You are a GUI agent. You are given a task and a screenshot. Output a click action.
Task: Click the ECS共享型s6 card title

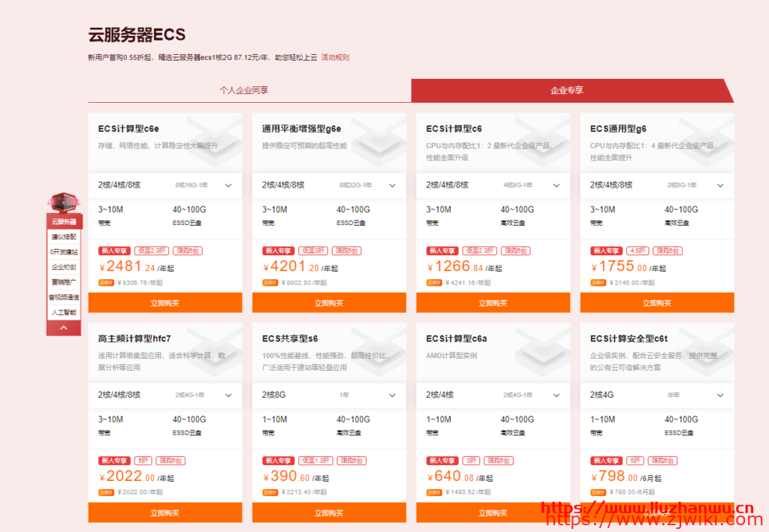[290, 338]
